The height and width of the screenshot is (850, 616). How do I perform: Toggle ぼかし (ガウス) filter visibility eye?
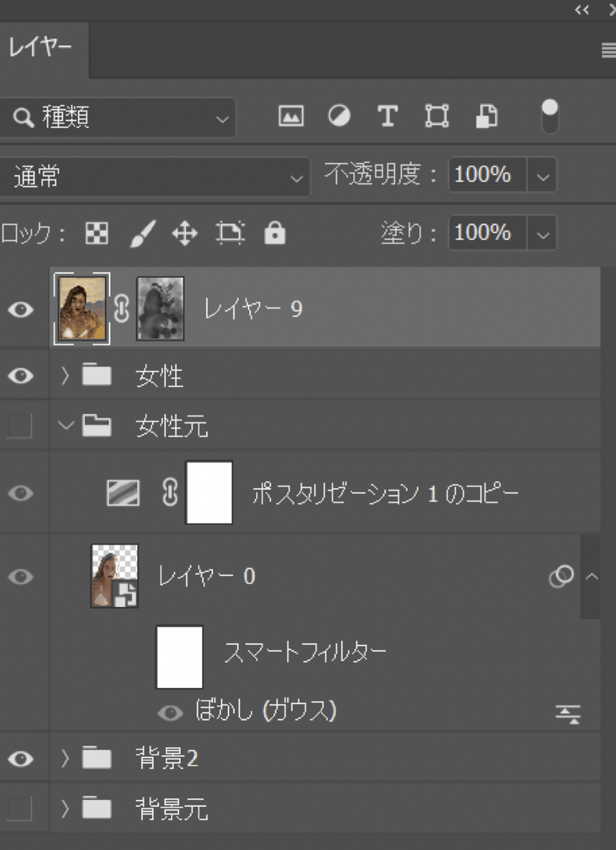click(170, 713)
